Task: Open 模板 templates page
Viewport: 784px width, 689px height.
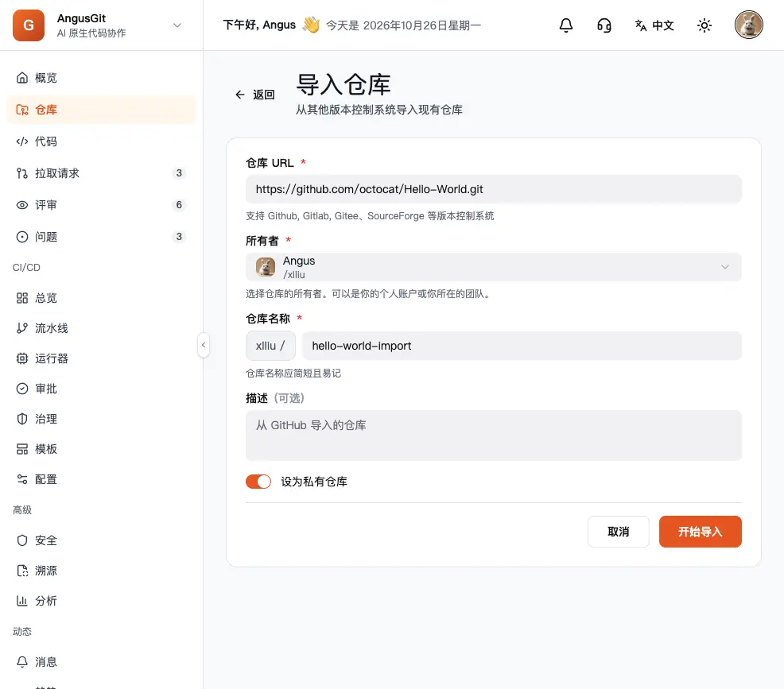Action: pos(102,449)
